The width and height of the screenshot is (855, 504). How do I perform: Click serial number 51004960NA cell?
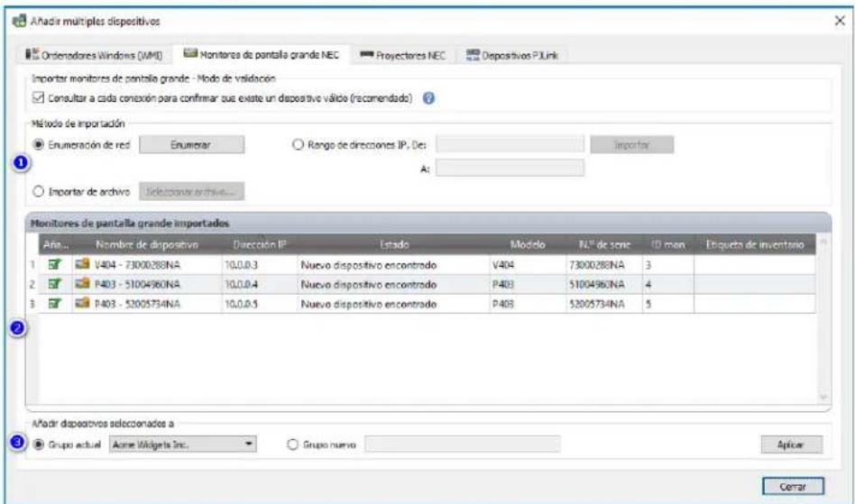[x=604, y=284]
